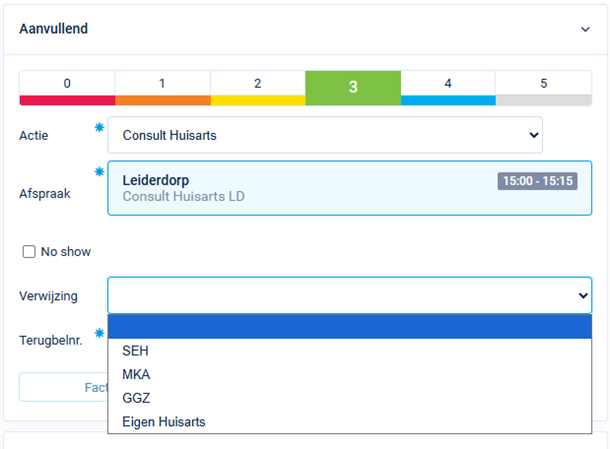The height and width of the screenshot is (449, 610).
Task: Select urgency level 1 orange
Action: 162,87
